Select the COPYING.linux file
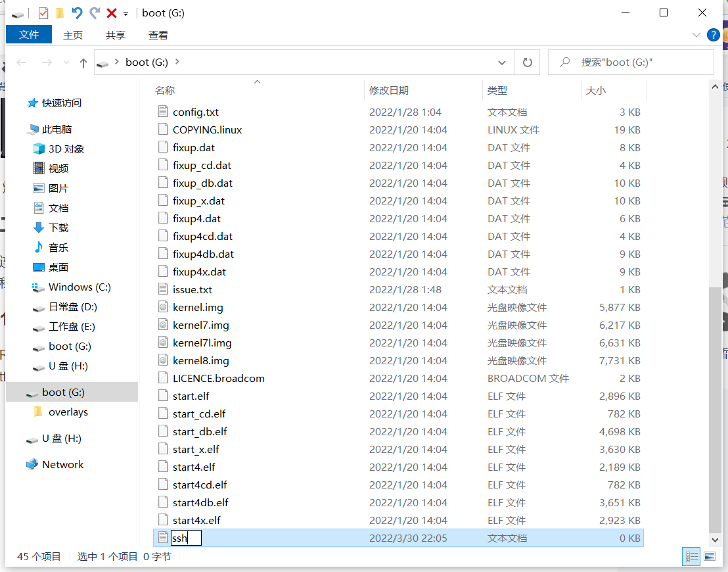Viewport: 728px width, 572px height. pos(207,130)
